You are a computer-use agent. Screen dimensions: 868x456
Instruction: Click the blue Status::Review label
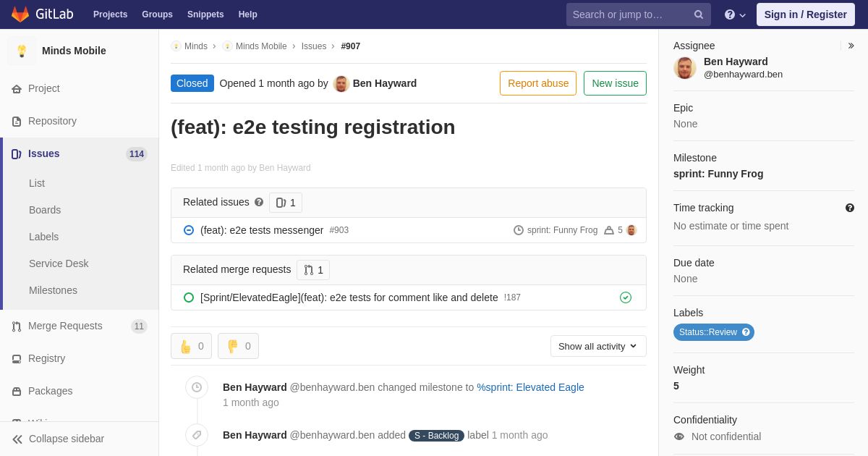[x=714, y=332]
